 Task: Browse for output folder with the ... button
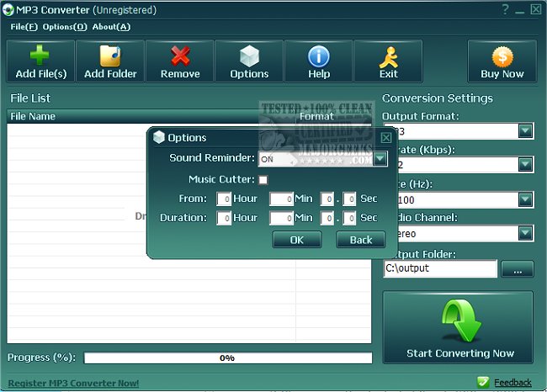coord(518,269)
